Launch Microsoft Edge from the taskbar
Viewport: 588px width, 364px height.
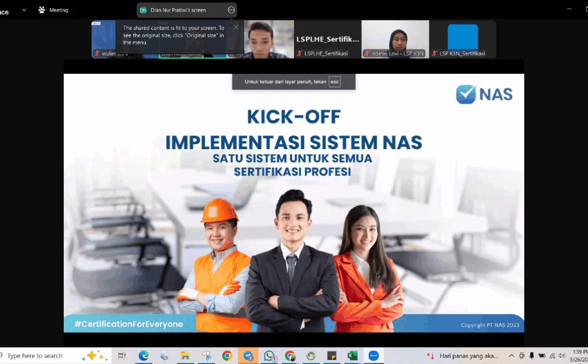pyautogui.click(x=144, y=355)
